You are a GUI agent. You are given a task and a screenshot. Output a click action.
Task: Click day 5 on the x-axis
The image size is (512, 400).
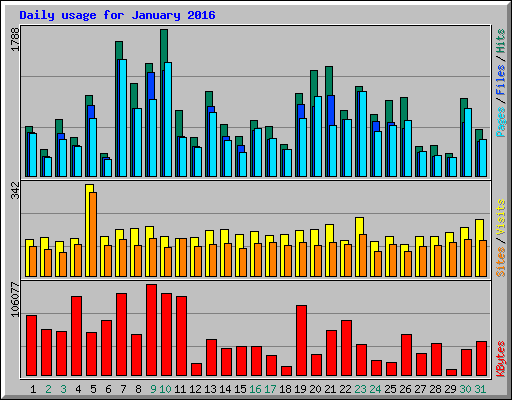pos(93,389)
